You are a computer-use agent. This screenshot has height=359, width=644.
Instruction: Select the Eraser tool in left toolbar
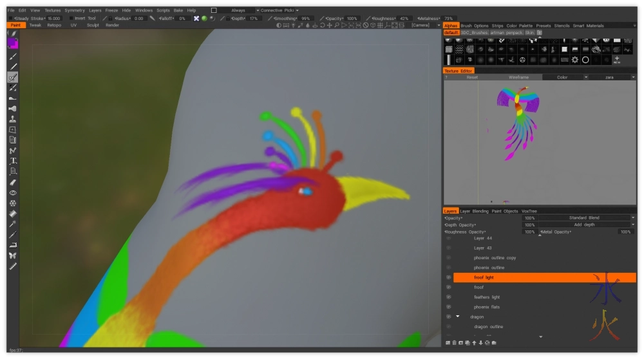click(x=13, y=182)
